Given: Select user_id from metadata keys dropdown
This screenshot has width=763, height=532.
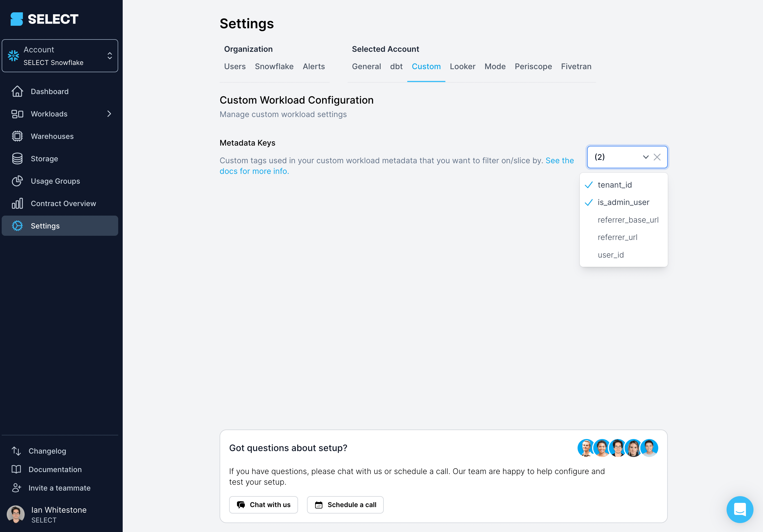Looking at the screenshot, I should point(611,255).
